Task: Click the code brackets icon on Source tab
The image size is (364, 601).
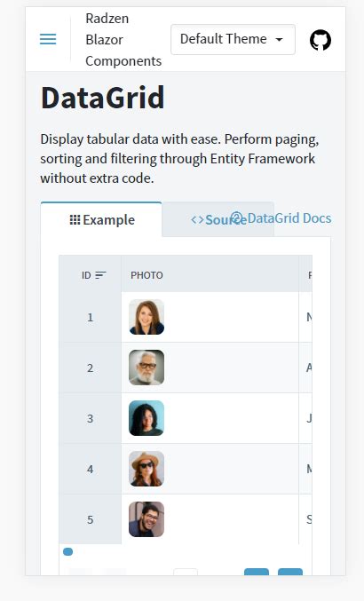Action: point(197,220)
